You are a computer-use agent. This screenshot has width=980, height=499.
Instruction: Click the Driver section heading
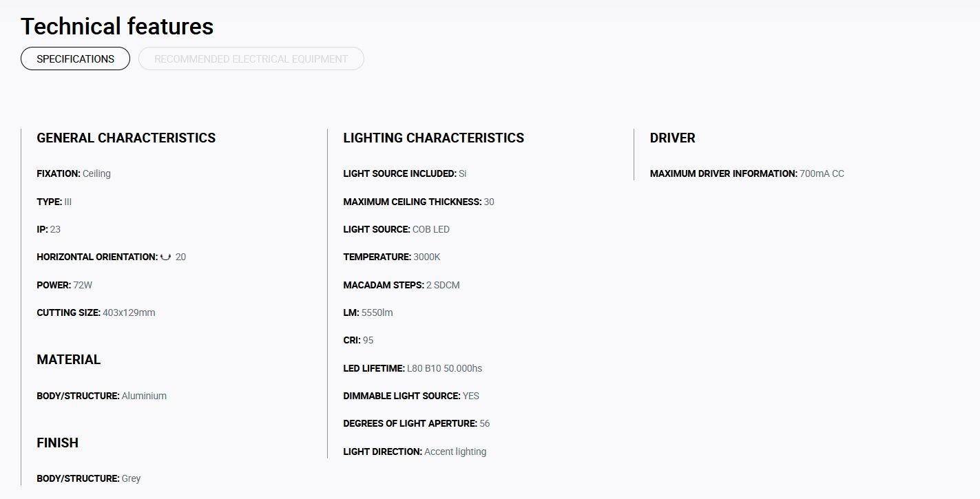point(673,138)
